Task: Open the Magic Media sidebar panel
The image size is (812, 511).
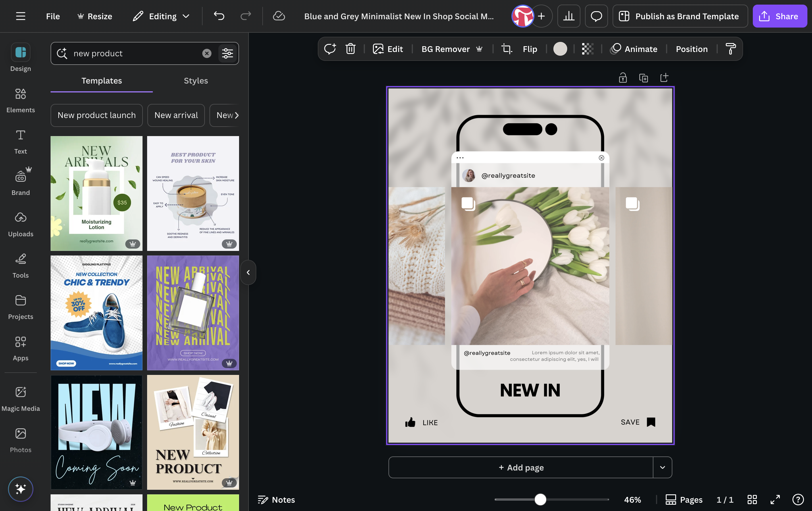Action: 21,399
